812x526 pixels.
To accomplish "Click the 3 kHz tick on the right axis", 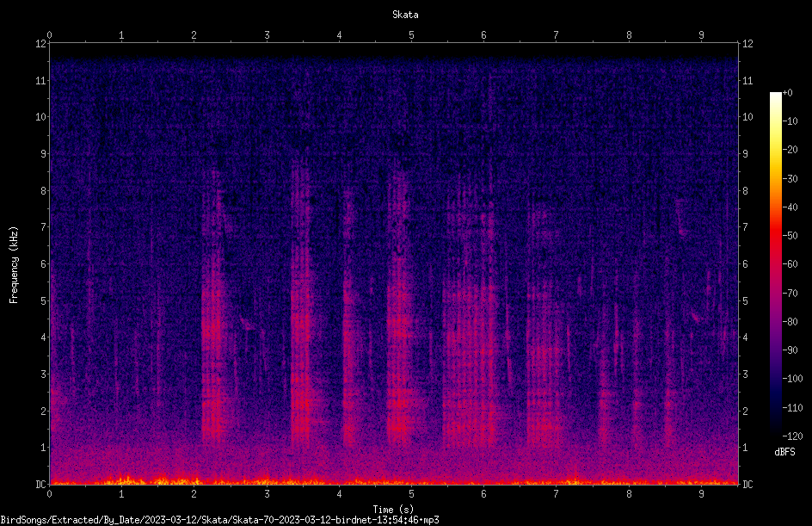I will tap(745, 374).
